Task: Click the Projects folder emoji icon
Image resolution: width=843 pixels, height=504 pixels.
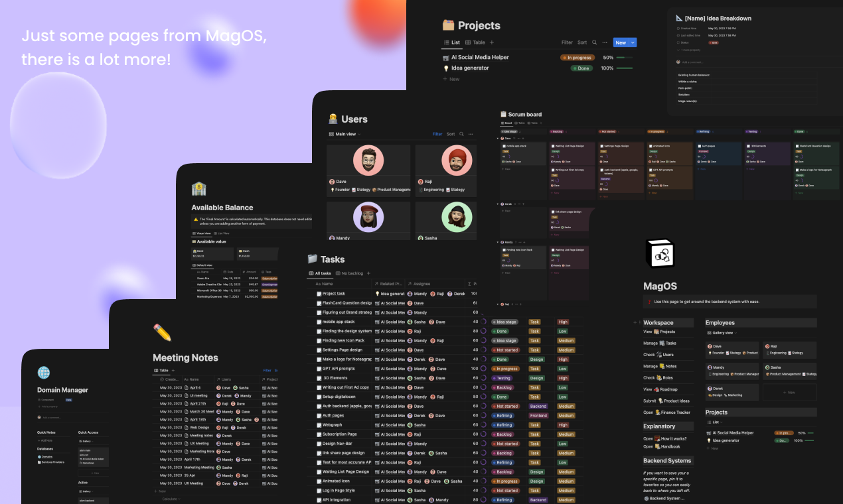Action: [x=449, y=25]
